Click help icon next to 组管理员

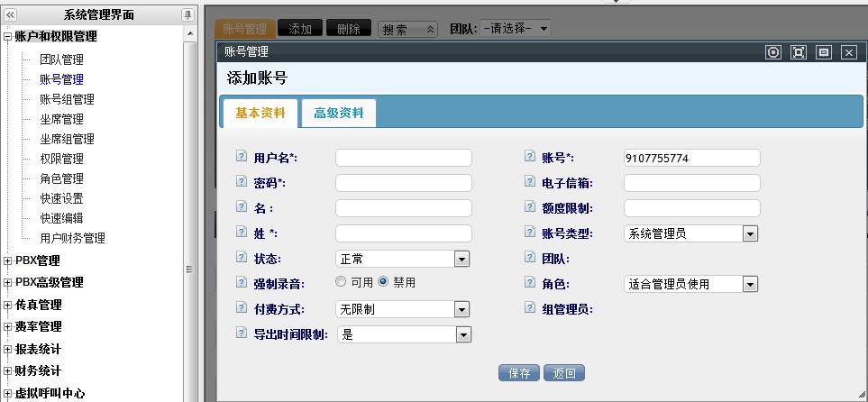click(x=530, y=308)
